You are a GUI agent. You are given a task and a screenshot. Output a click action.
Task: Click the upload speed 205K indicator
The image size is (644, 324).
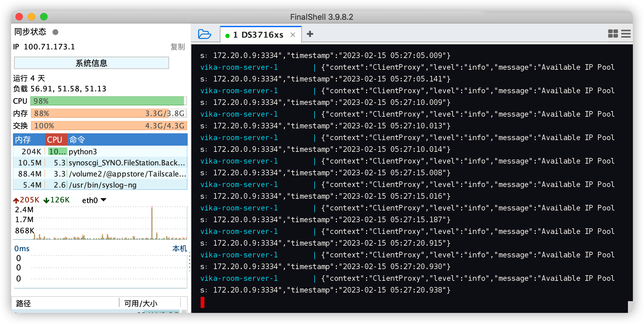[26, 200]
